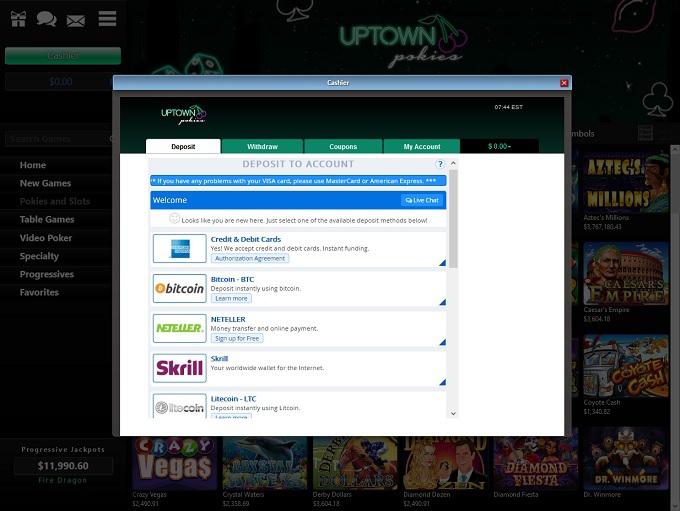This screenshot has width=680, height=511.
Task: Click the main Uptown Pokies header logo
Action: pos(401,41)
